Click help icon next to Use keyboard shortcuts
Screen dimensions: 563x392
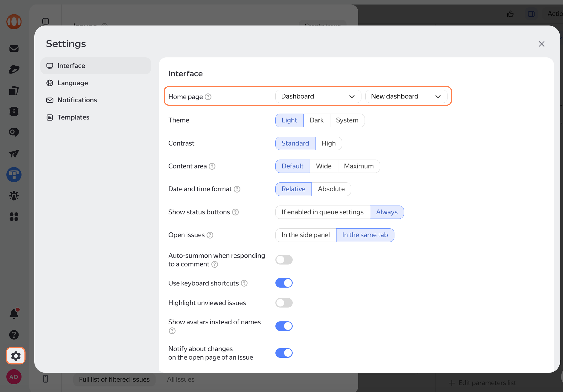click(x=244, y=283)
